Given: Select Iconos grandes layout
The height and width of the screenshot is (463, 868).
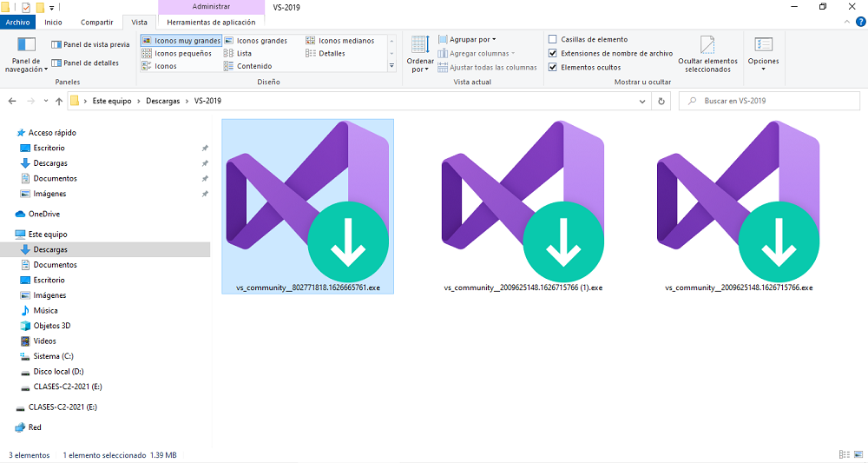Looking at the screenshot, I should [x=256, y=41].
